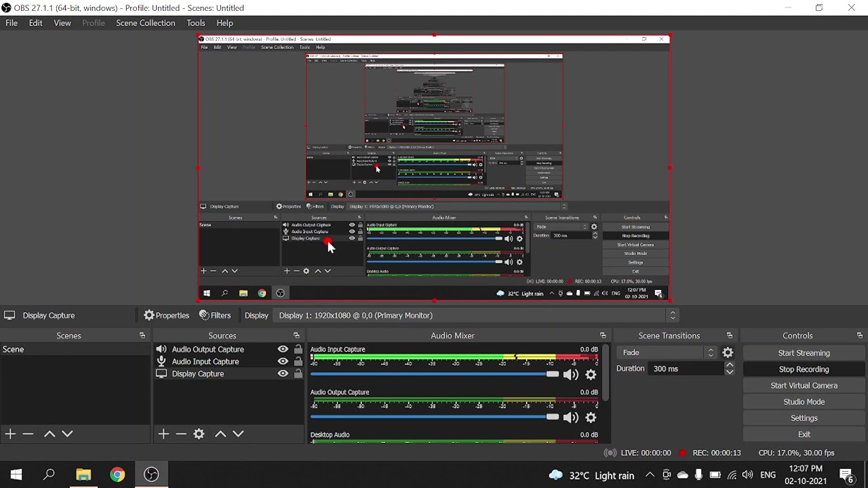Remove selected scene with the minus icon

(28, 434)
